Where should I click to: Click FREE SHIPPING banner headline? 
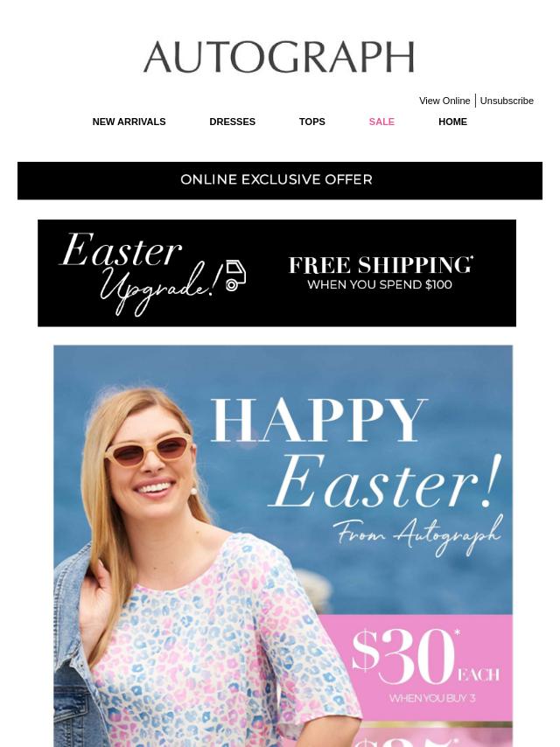(381, 265)
